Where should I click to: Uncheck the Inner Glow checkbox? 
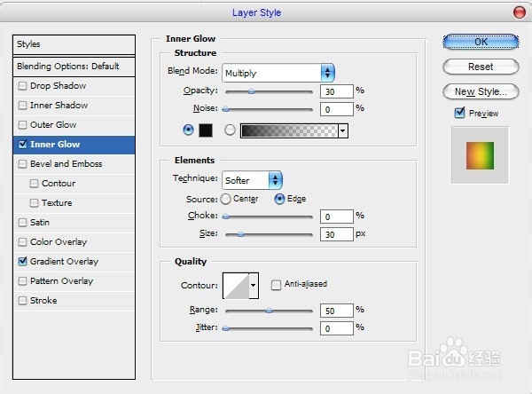click(x=22, y=144)
